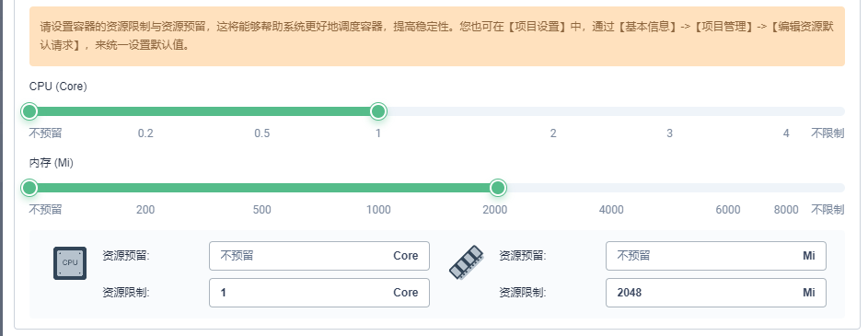868x336 pixels.
Task: Click the memory slider handle at 2000
Action: click(498, 188)
